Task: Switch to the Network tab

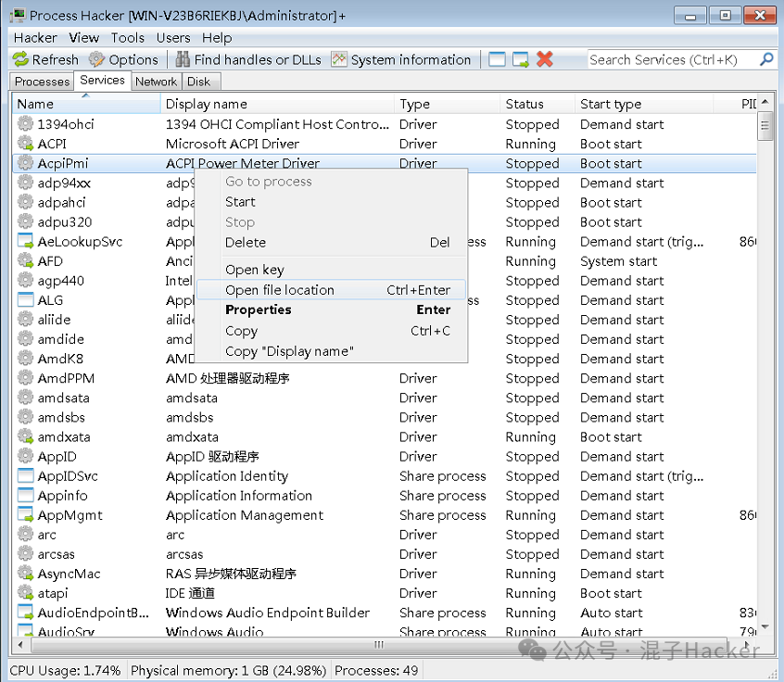Action: pyautogui.click(x=156, y=82)
